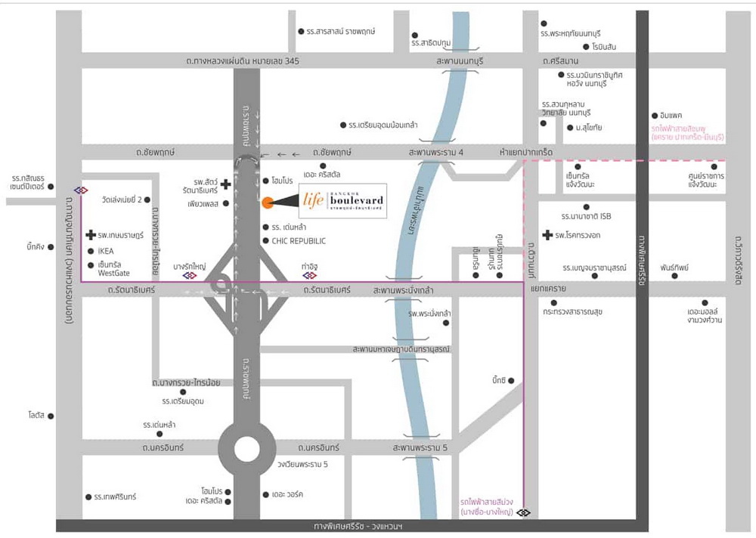Click the 'รร.เตรียมอุดม' label
756x538 pixels.
(x=183, y=401)
